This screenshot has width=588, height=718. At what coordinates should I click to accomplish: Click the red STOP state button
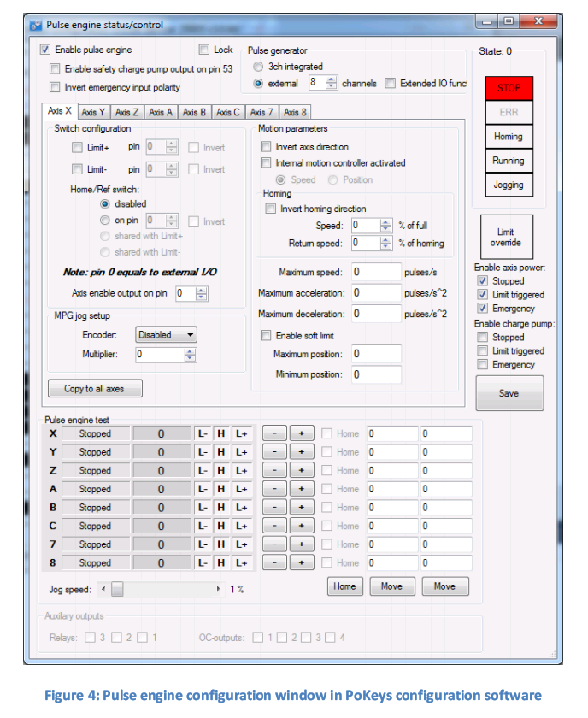click(x=508, y=88)
